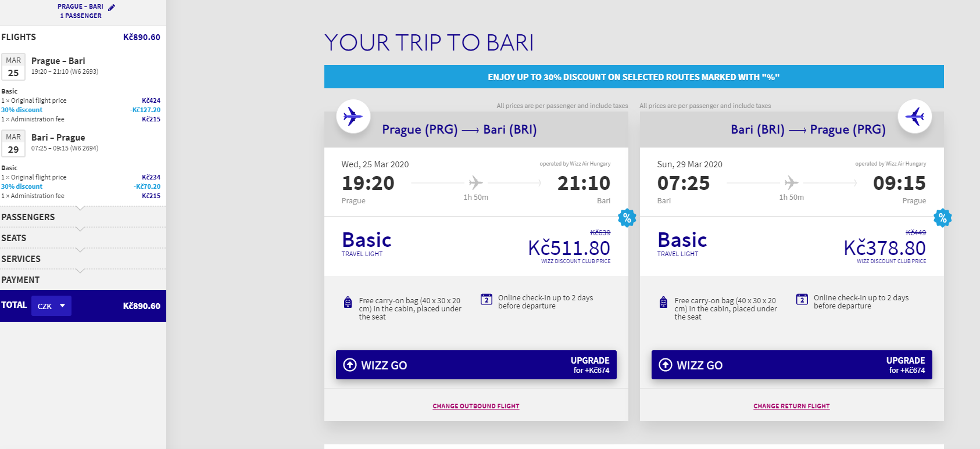Click the percent discount badge on return flight
Image resolution: width=980 pixels, height=449 pixels.
click(x=943, y=218)
